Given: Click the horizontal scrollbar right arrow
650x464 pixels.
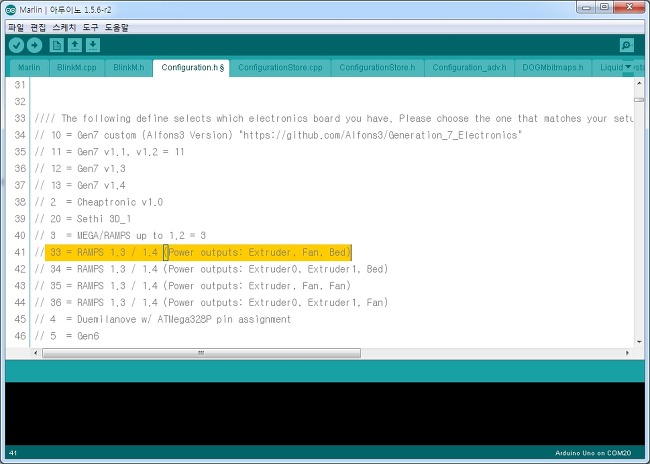Looking at the screenshot, I should [x=627, y=353].
